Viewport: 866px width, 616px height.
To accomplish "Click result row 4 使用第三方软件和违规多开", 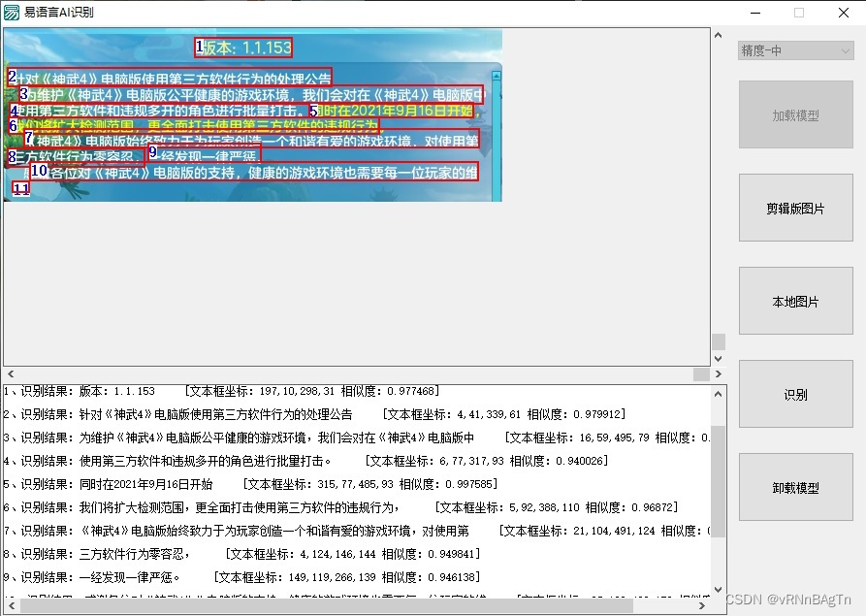I will 306,461.
